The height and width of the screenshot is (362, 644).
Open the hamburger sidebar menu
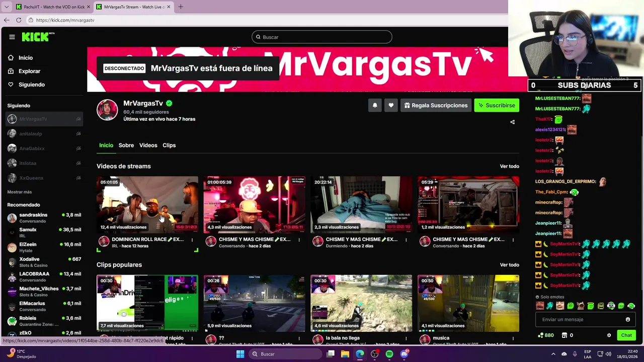[x=12, y=37]
